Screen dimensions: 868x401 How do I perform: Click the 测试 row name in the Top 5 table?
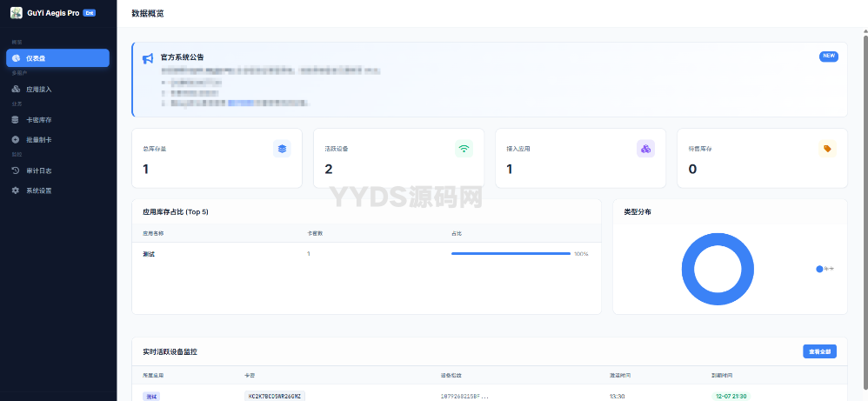pos(149,254)
